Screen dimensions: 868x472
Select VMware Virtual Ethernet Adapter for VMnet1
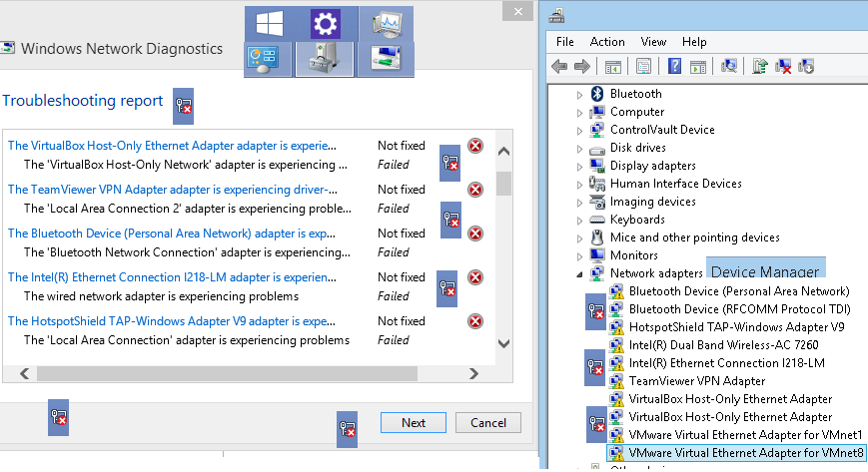pos(745,435)
